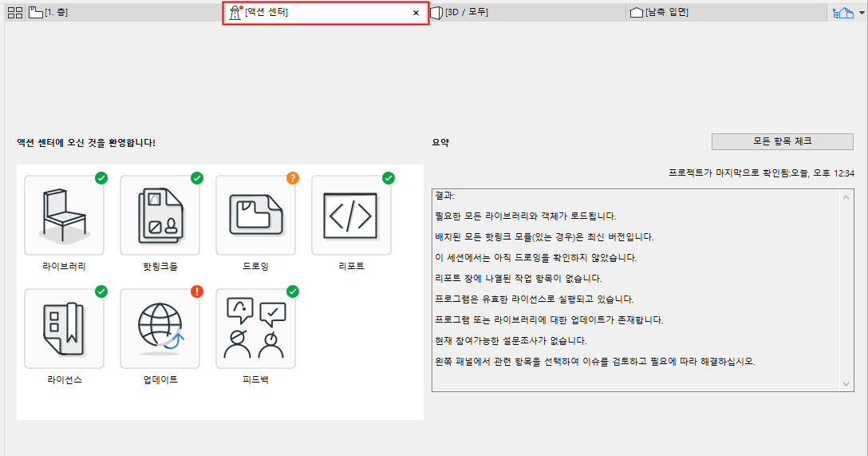Click the summary scrollbar up arrow
The image size is (868, 456).
pos(846,197)
